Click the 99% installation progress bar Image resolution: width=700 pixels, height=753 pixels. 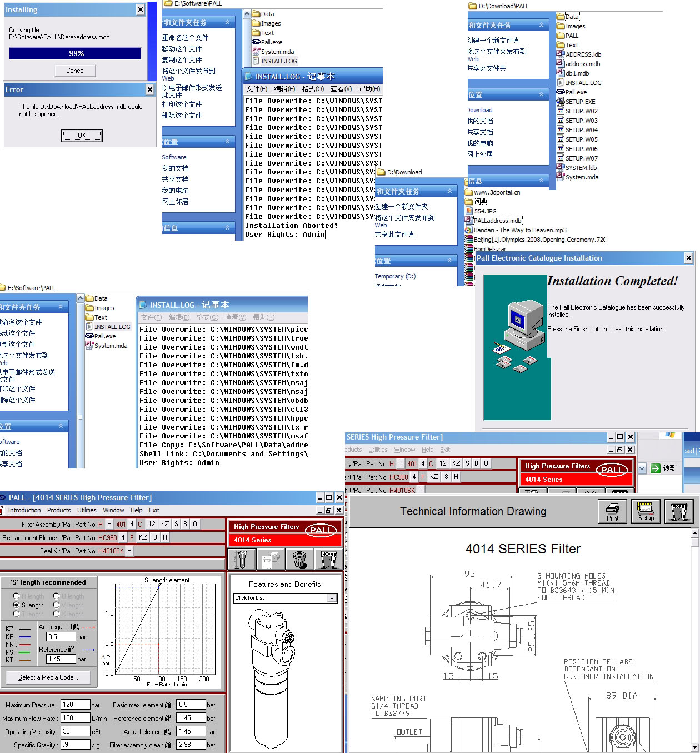tap(75, 53)
